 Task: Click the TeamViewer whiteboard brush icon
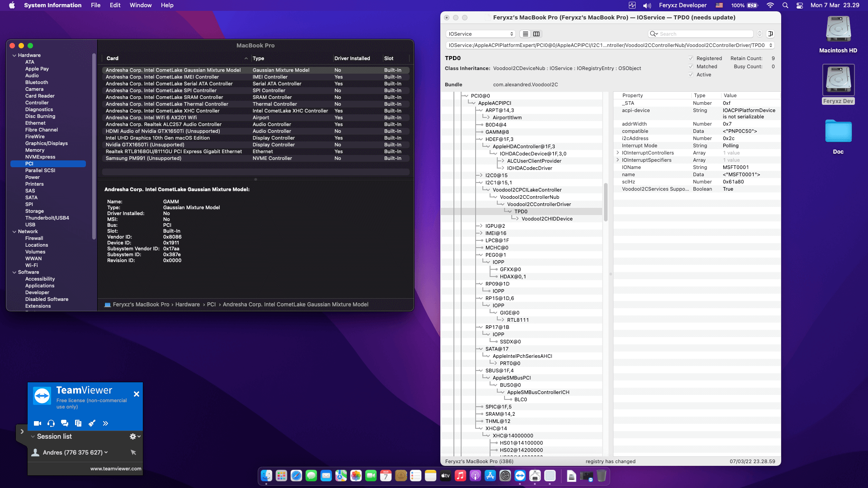tap(92, 423)
